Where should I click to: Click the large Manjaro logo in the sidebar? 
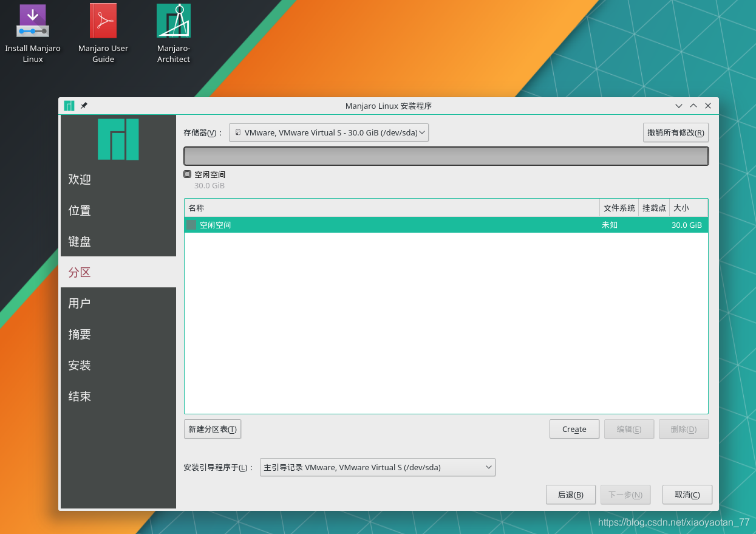(x=118, y=139)
